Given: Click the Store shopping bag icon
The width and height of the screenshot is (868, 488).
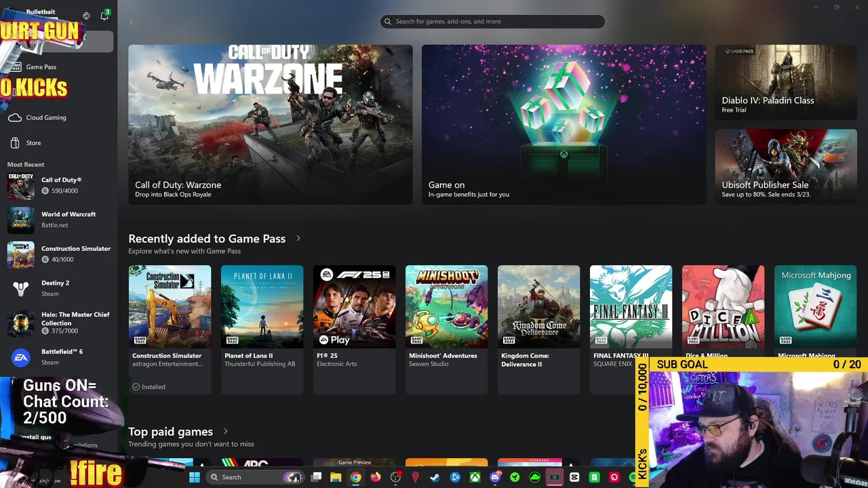Looking at the screenshot, I should tap(15, 143).
